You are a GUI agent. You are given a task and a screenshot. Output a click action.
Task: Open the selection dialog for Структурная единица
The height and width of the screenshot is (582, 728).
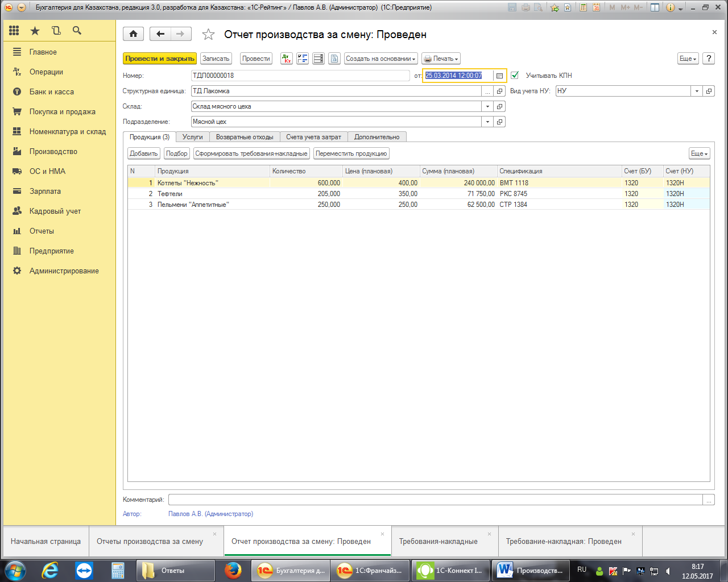pyautogui.click(x=487, y=91)
